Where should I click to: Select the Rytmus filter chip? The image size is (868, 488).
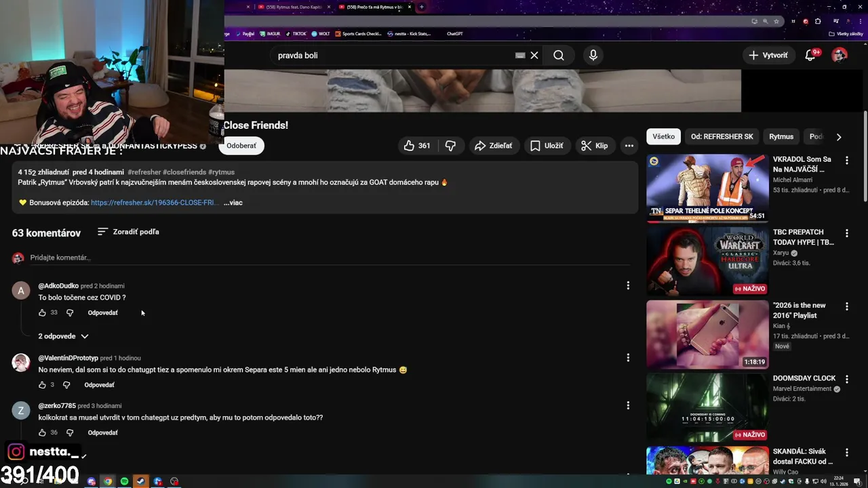coord(781,136)
